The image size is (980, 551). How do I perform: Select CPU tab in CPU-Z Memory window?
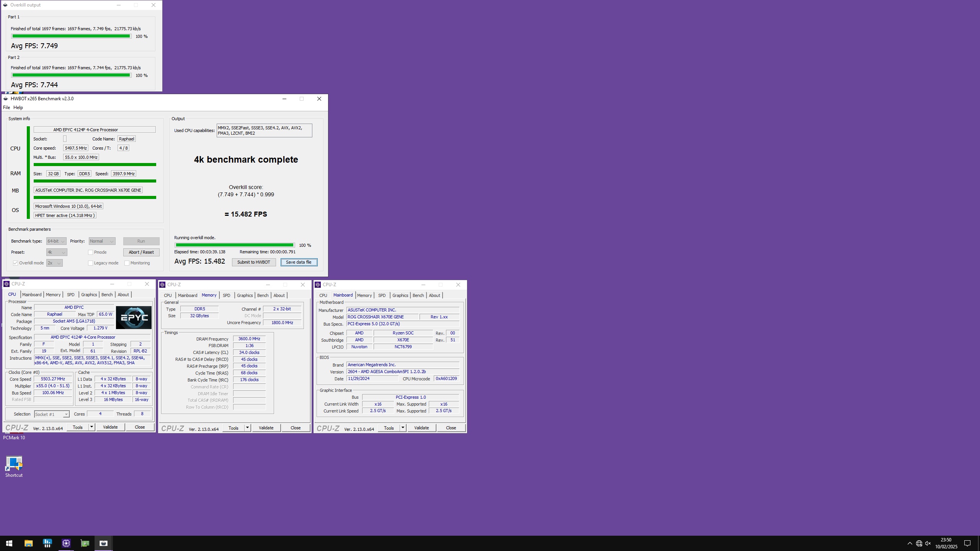[x=168, y=295]
